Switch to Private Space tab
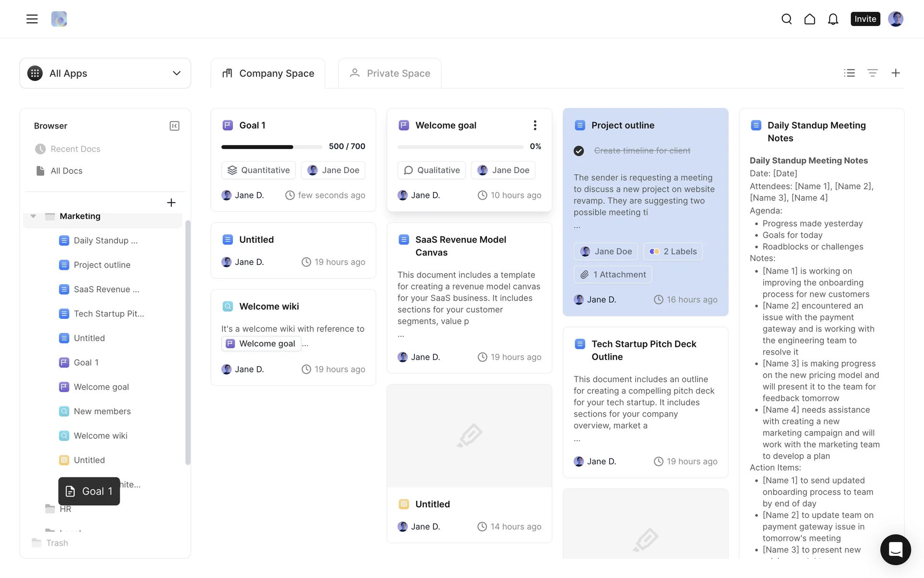The height and width of the screenshot is (578, 924). click(x=389, y=73)
